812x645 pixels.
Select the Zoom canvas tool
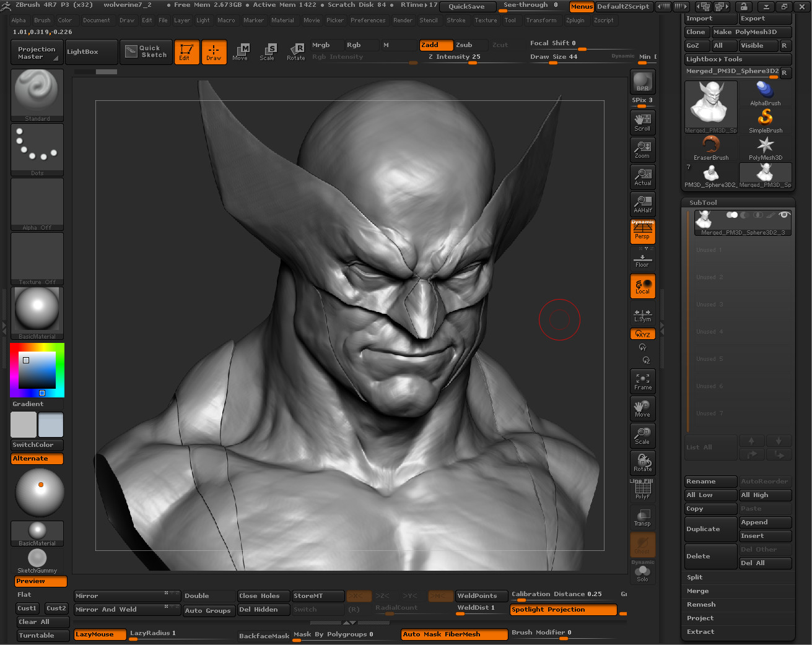642,149
